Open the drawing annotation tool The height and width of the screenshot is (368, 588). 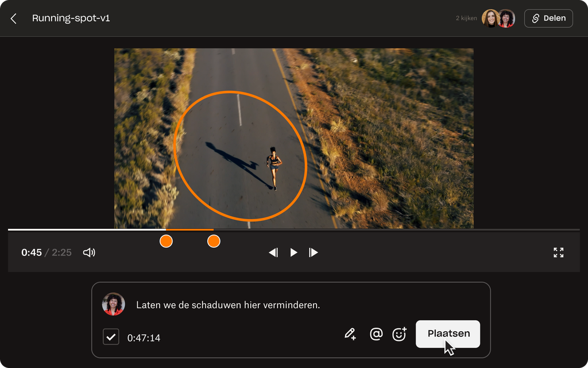pyautogui.click(x=350, y=333)
